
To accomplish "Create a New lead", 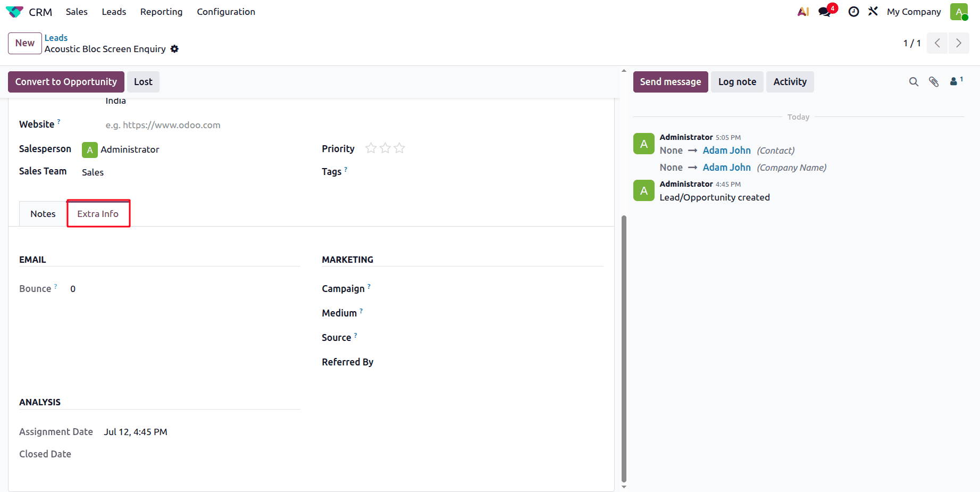I will coord(25,43).
